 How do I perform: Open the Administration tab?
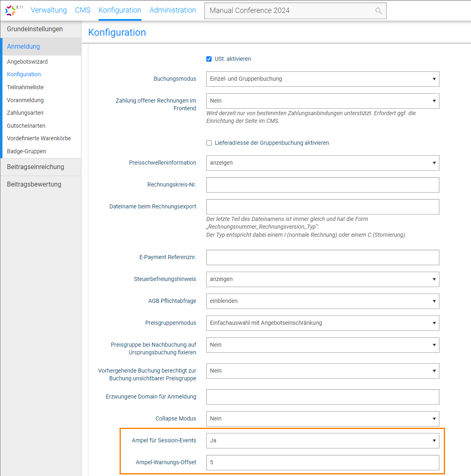173,10
